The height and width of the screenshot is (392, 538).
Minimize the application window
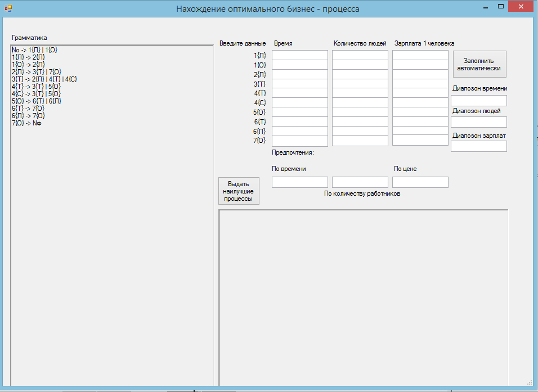click(483, 7)
